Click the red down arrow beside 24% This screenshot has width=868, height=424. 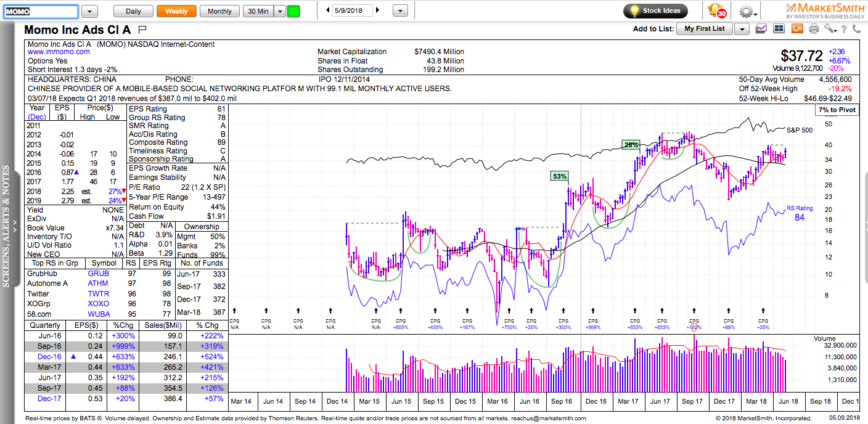124,200
